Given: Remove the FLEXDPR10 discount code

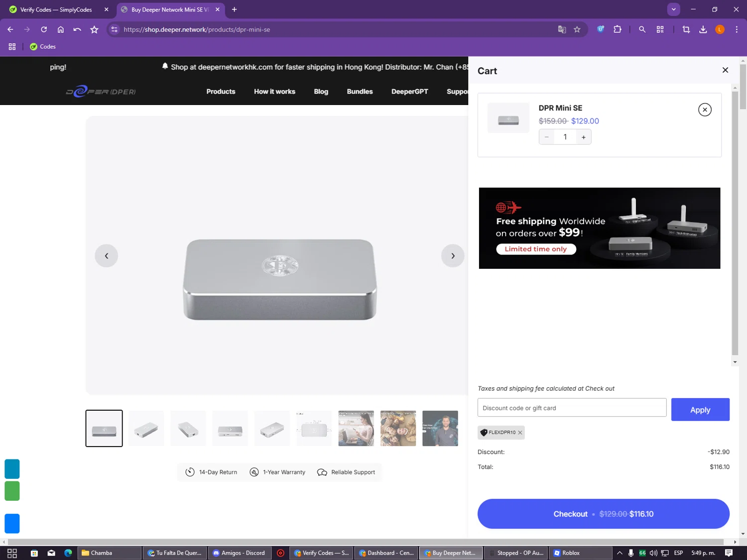Looking at the screenshot, I should (x=520, y=433).
